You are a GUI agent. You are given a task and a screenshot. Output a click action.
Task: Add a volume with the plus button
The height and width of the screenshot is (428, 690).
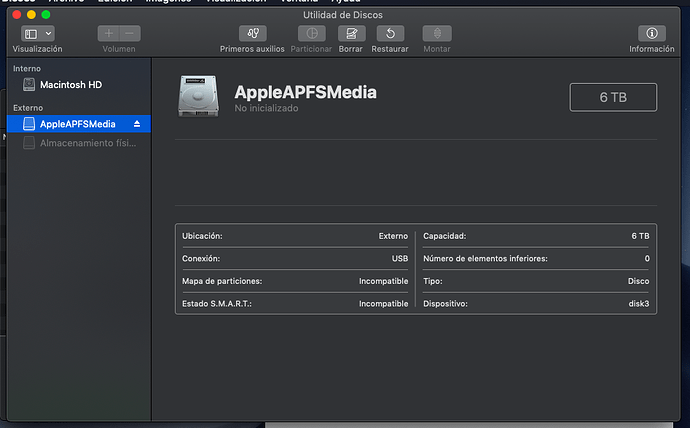coord(108,33)
